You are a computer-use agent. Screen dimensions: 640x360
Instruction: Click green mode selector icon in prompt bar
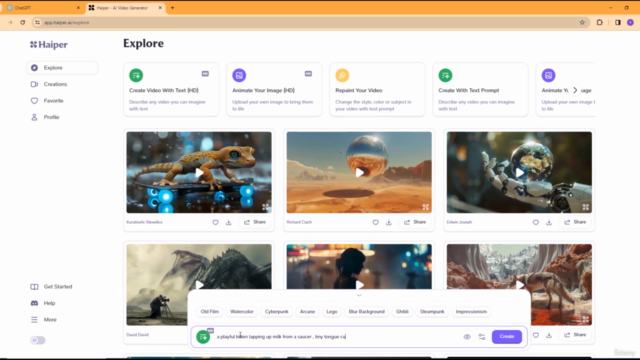coord(203,337)
